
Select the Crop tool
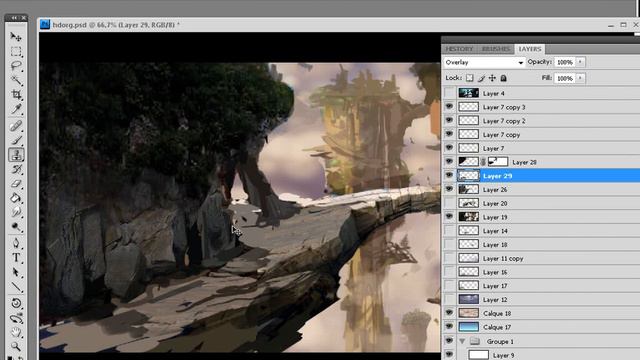tap(16, 95)
